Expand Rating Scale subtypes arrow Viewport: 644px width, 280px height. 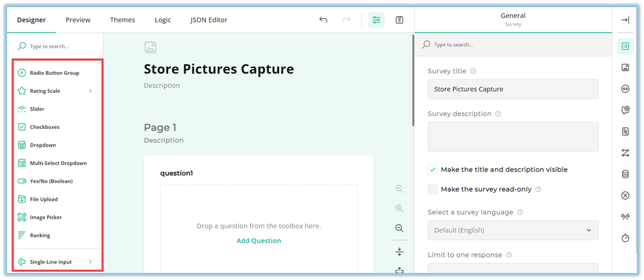(90, 91)
